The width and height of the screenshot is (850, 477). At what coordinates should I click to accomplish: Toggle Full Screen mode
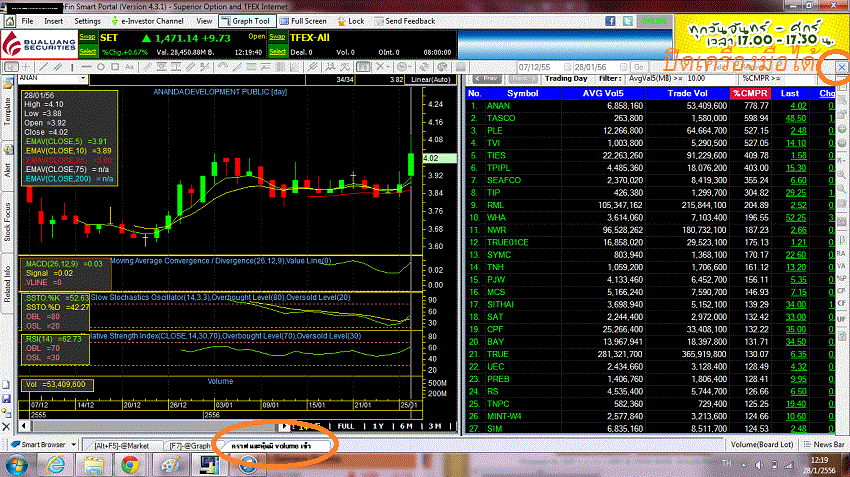304,21
